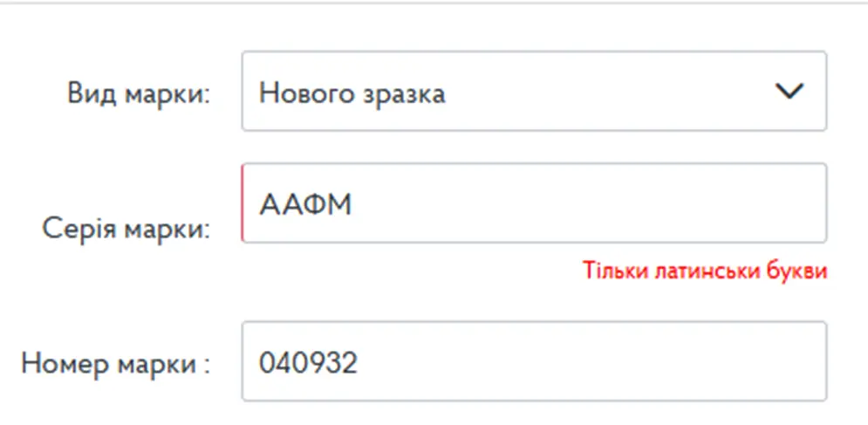The height and width of the screenshot is (425, 868).
Task: Click empty middle area of Вид марки dropdown
Action: click(x=611, y=92)
